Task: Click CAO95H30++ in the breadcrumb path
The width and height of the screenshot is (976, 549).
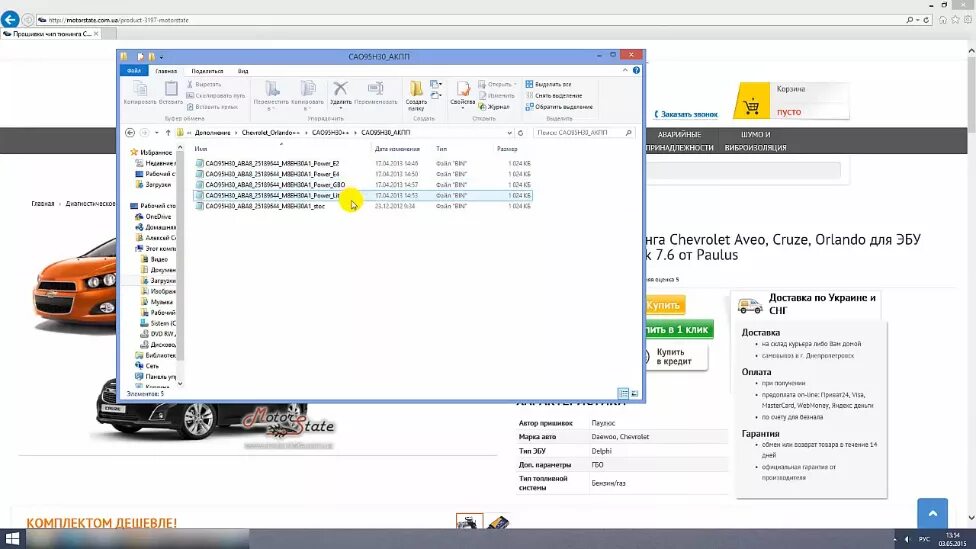Action: point(331,133)
